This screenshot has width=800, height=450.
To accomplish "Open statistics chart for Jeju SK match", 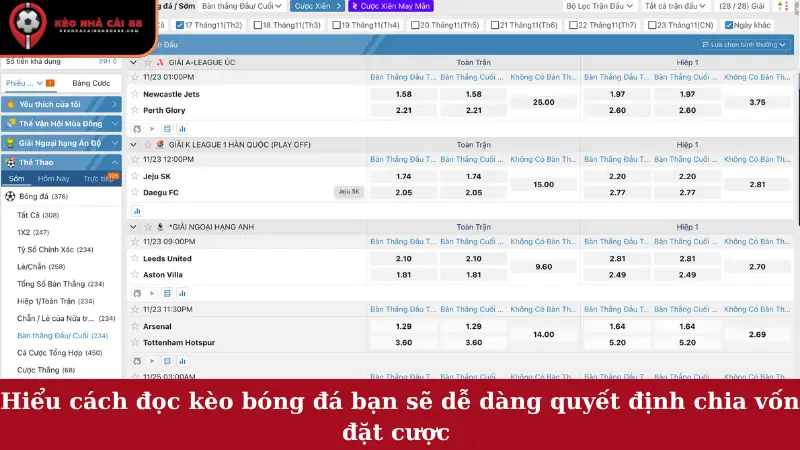I will 137,211.
